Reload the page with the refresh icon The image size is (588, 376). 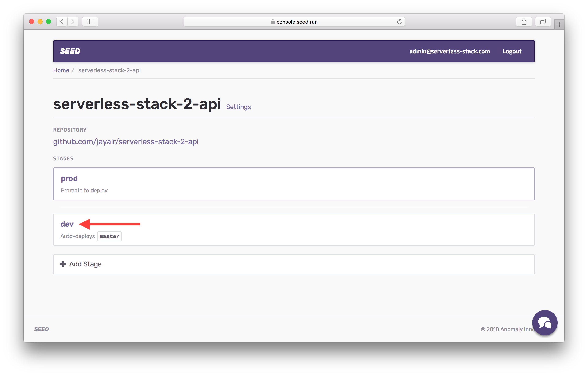click(x=399, y=22)
